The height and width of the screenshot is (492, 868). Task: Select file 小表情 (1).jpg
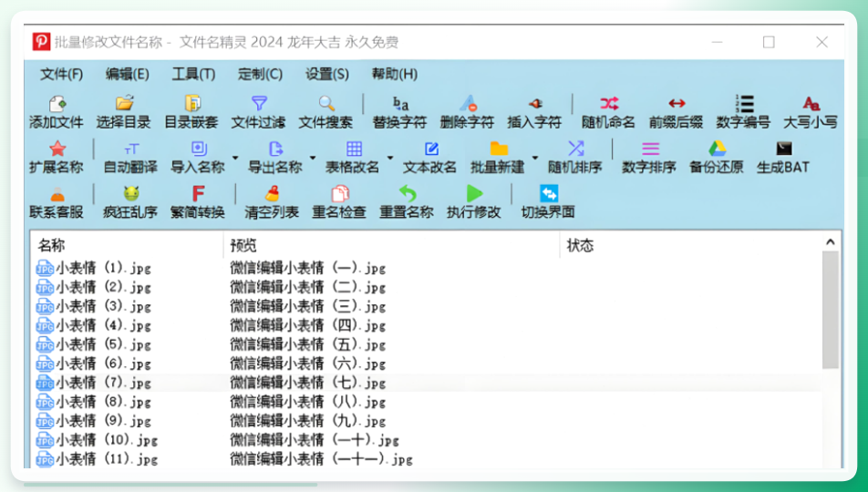coord(94,268)
